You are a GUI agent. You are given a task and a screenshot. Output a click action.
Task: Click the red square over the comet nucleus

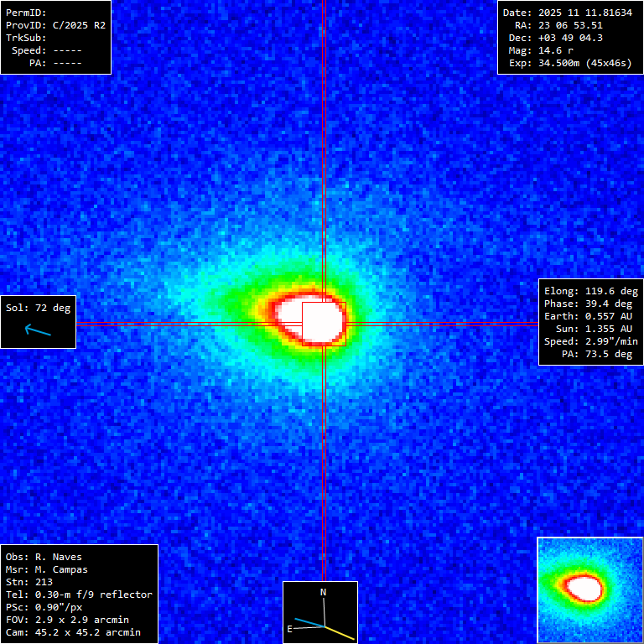[x=324, y=324]
